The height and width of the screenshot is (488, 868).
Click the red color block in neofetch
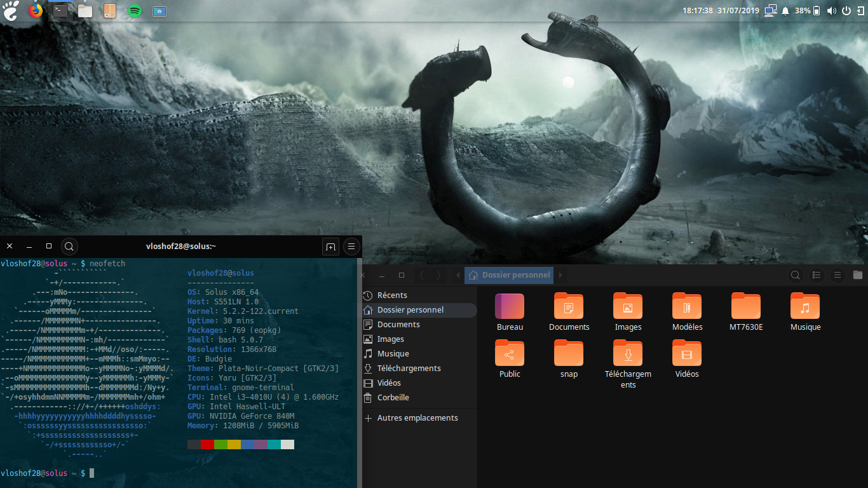coord(207,445)
